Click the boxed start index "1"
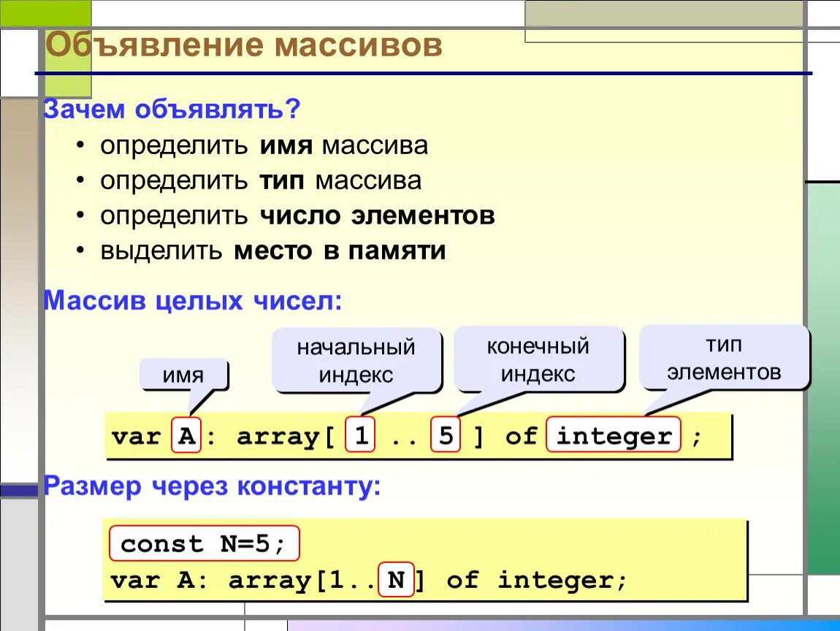 pos(360,435)
